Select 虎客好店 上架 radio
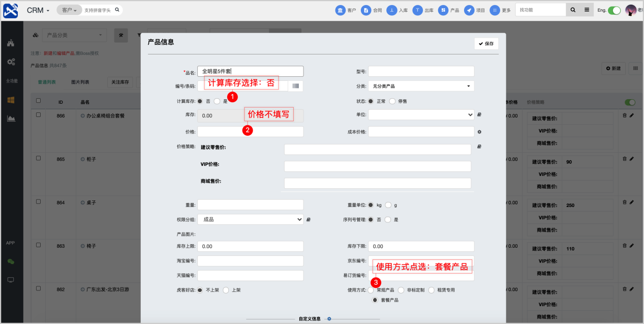Screen dimensions: 644x324 click(226, 290)
